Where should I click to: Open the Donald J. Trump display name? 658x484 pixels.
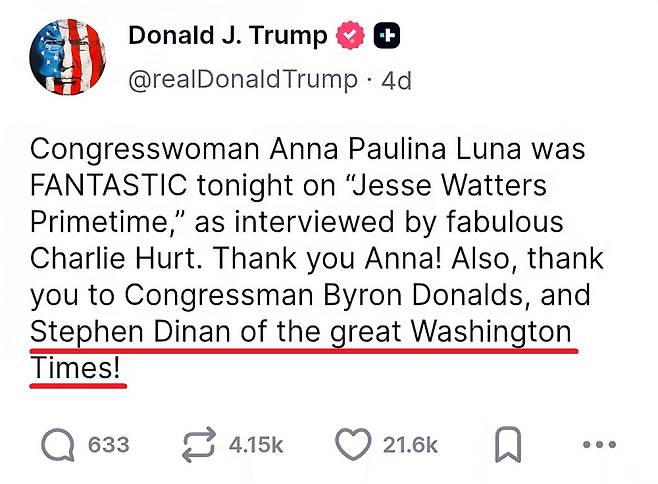coord(228,36)
